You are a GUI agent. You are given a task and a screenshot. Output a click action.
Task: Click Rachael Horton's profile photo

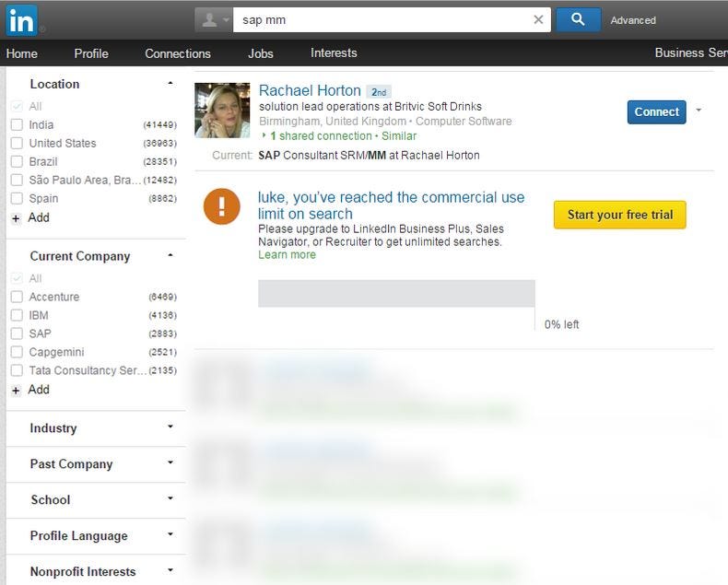pos(222,111)
